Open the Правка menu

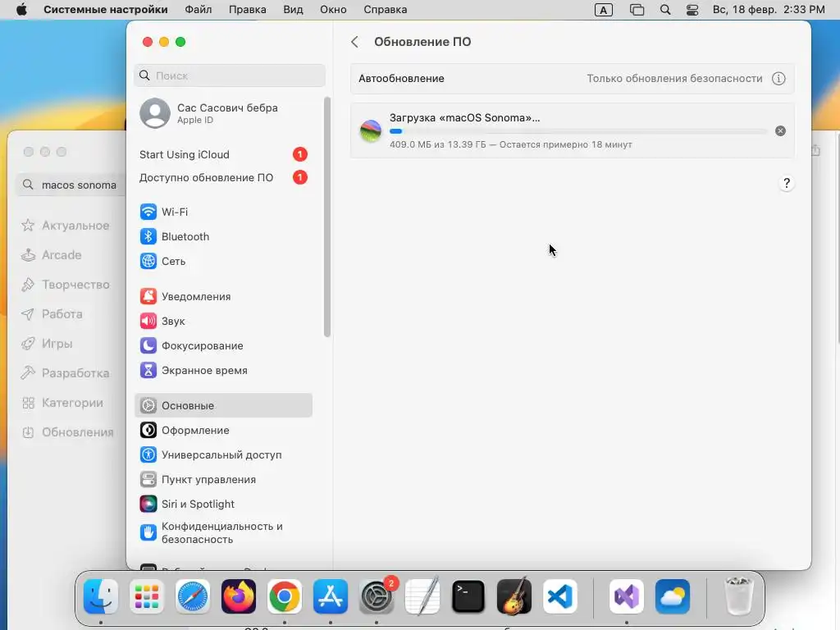pyautogui.click(x=248, y=10)
